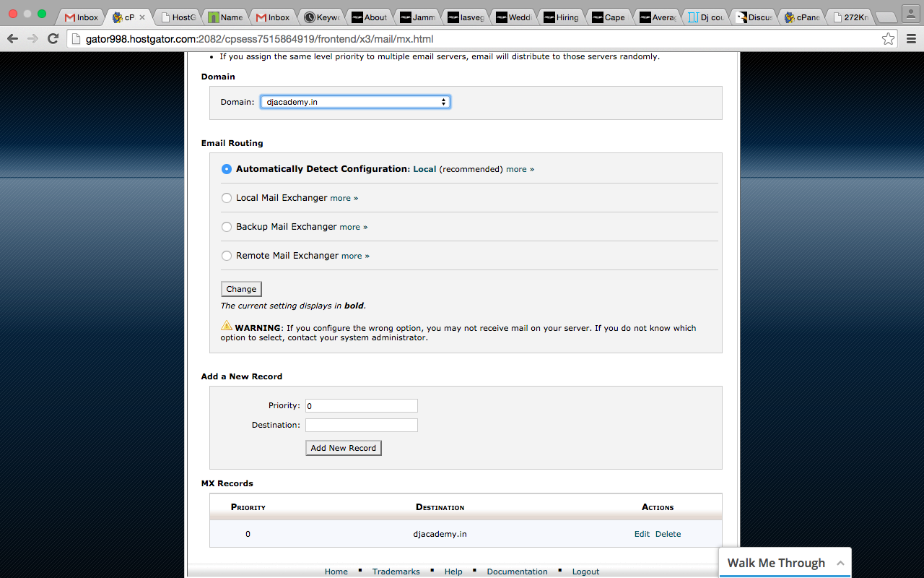Choose the Local Mail Exchanger option
Screen dimensions: 924x578
[x=227, y=198]
